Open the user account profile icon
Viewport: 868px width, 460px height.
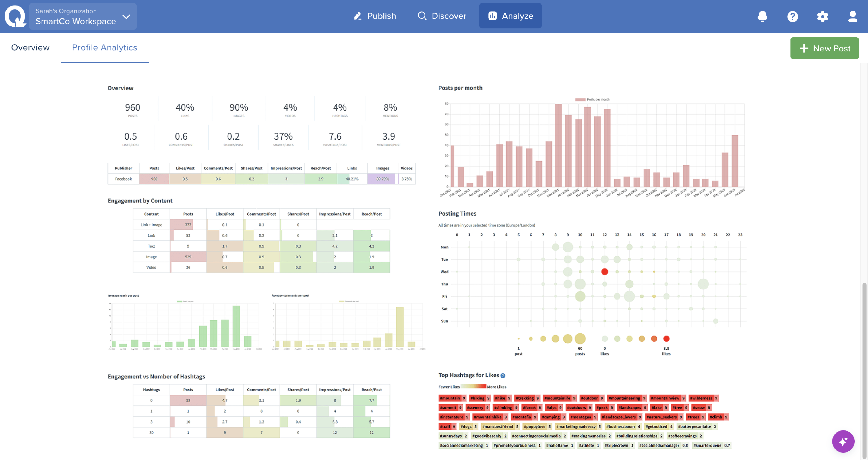click(x=852, y=16)
